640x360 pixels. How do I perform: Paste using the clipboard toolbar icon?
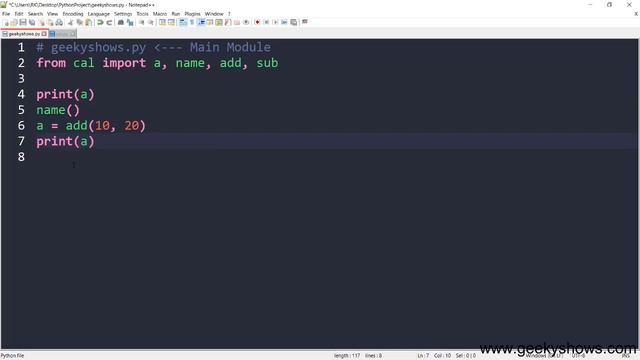point(89,22)
